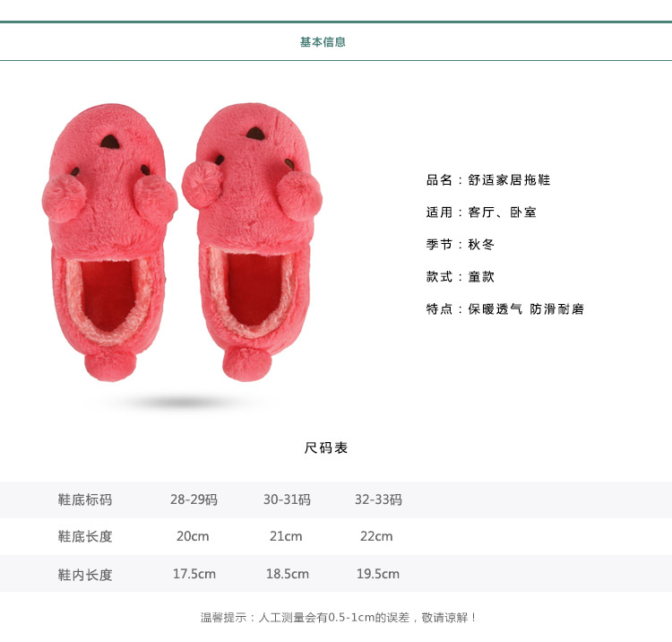Click the 季节：秋冬 text line

(x=461, y=245)
